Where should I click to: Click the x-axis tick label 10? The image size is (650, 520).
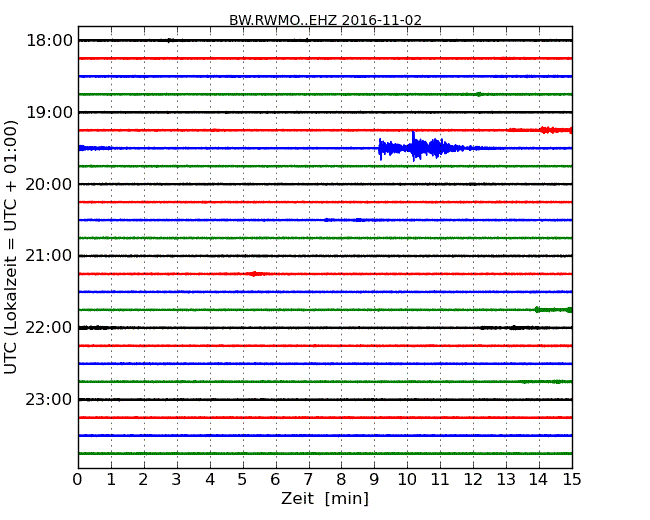coord(407,479)
